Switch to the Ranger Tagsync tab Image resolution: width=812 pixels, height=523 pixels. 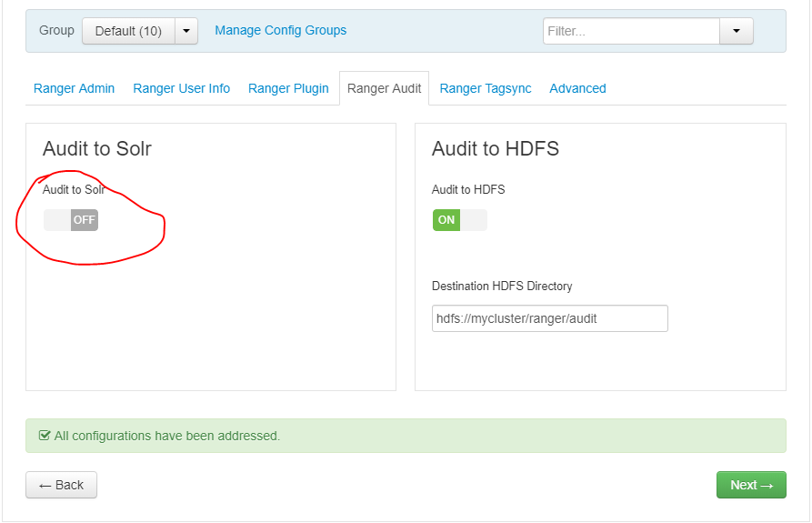(x=486, y=88)
